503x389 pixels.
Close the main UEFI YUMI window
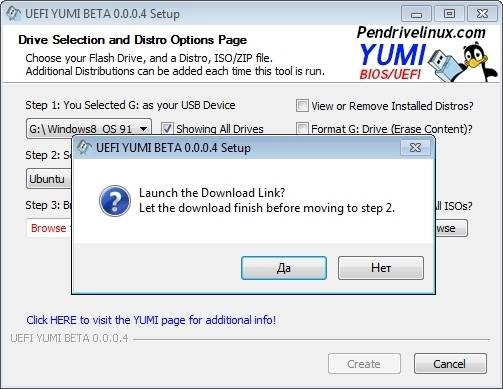pos(482,14)
